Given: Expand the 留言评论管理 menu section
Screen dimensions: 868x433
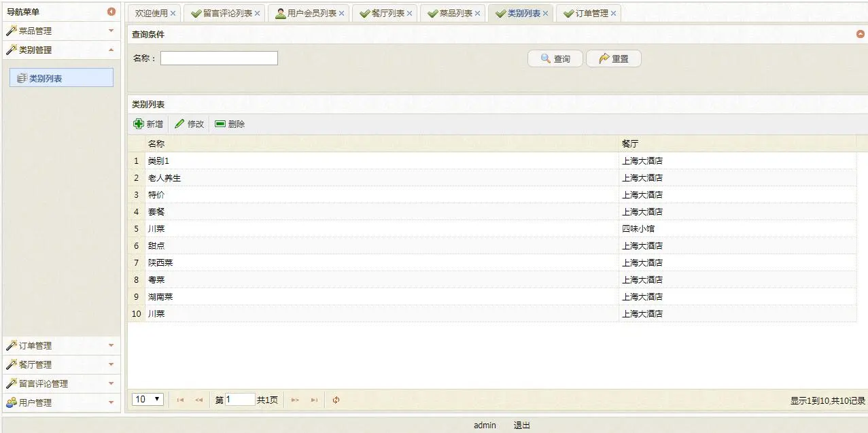Looking at the screenshot, I should pos(111,383).
